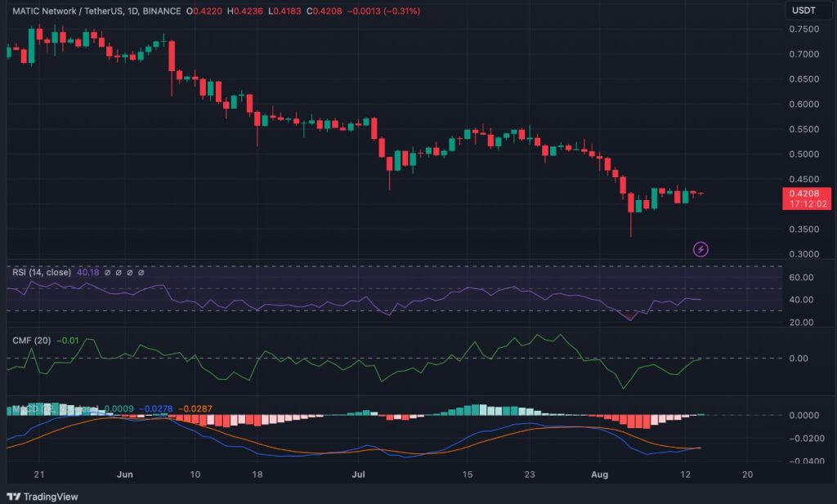Click the price change −0.0013 (−0.31%)
The image size is (837, 504).
coord(383,11)
